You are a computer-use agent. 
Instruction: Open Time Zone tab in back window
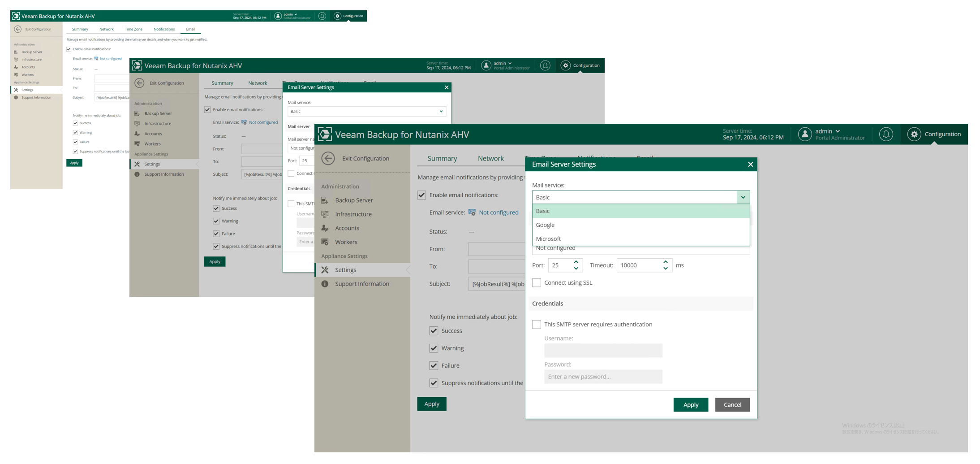133,29
